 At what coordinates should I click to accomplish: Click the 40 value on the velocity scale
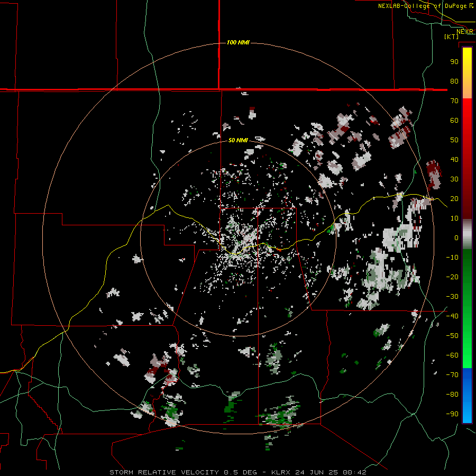tap(454, 159)
